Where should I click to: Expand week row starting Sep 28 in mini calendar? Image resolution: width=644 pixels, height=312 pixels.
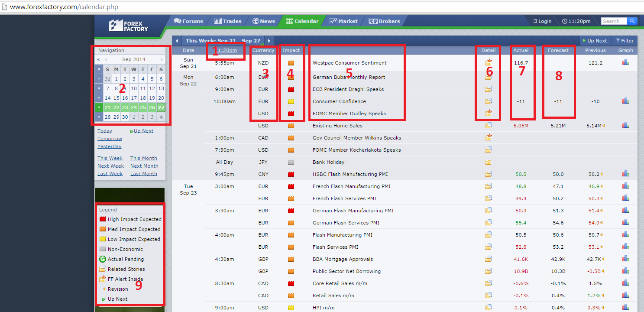click(99, 117)
